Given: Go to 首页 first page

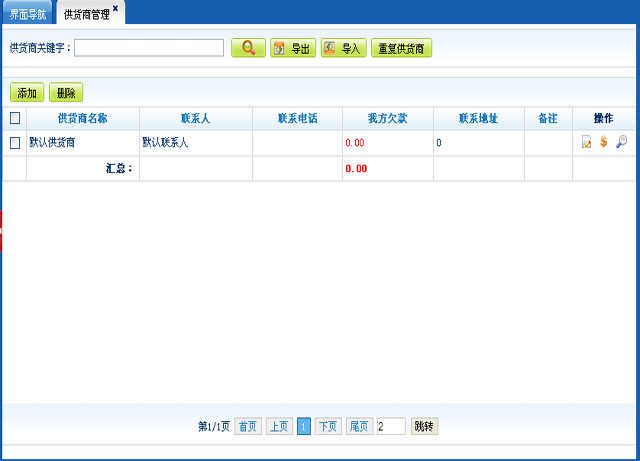Looking at the screenshot, I should 247,427.
